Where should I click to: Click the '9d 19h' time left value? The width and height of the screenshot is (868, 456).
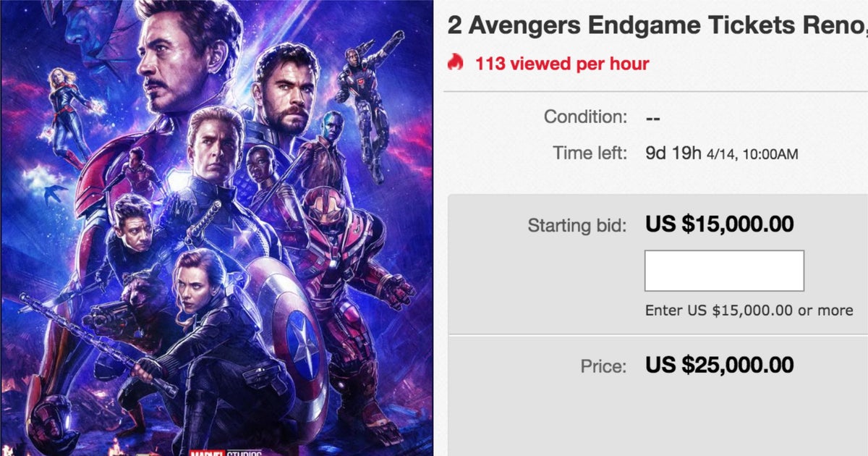point(673,153)
